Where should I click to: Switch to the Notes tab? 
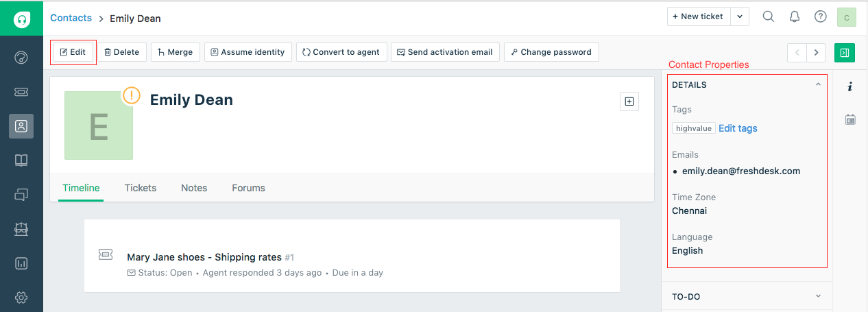pyautogui.click(x=194, y=188)
